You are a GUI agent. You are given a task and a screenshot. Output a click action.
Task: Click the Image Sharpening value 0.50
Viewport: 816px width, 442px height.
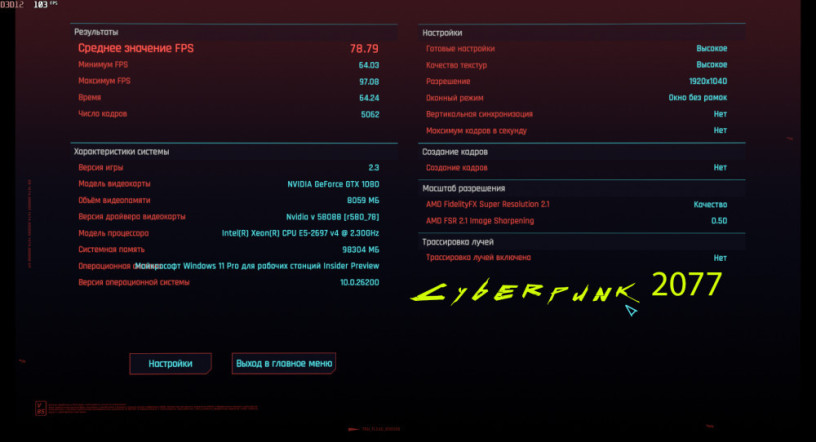click(719, 221)
